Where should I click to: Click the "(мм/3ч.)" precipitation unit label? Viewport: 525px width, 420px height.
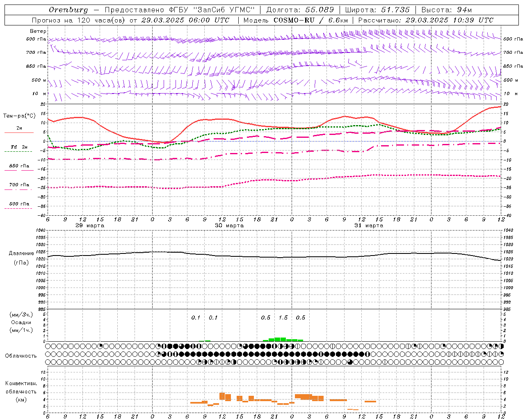(x=21, y=315)
